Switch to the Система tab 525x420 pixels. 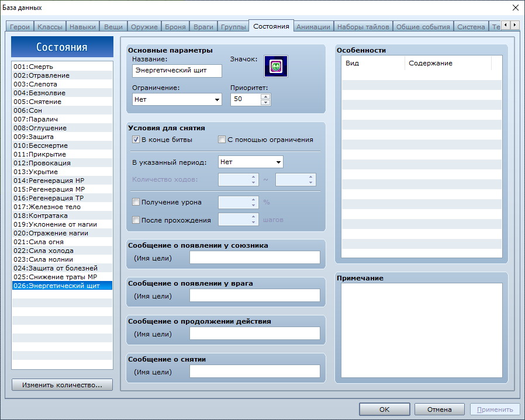click(471, 27)
